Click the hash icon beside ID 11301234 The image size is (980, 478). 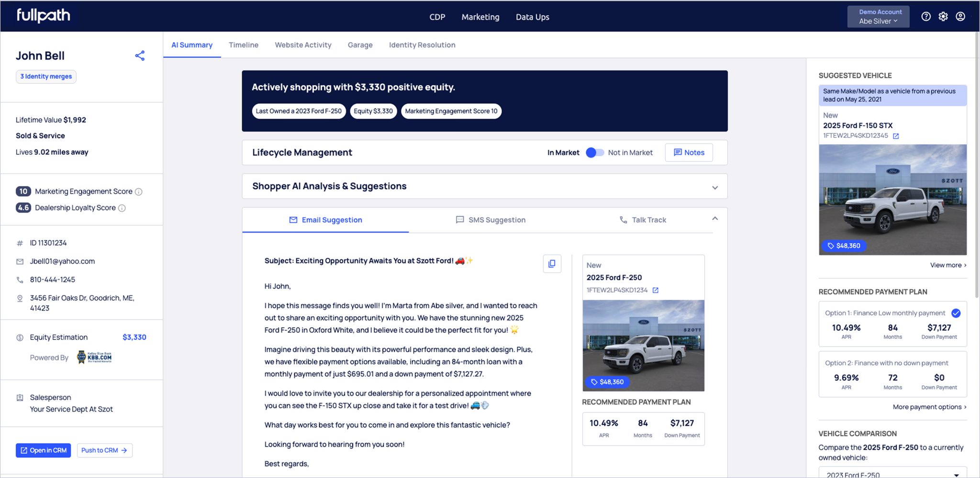point(20,244)
